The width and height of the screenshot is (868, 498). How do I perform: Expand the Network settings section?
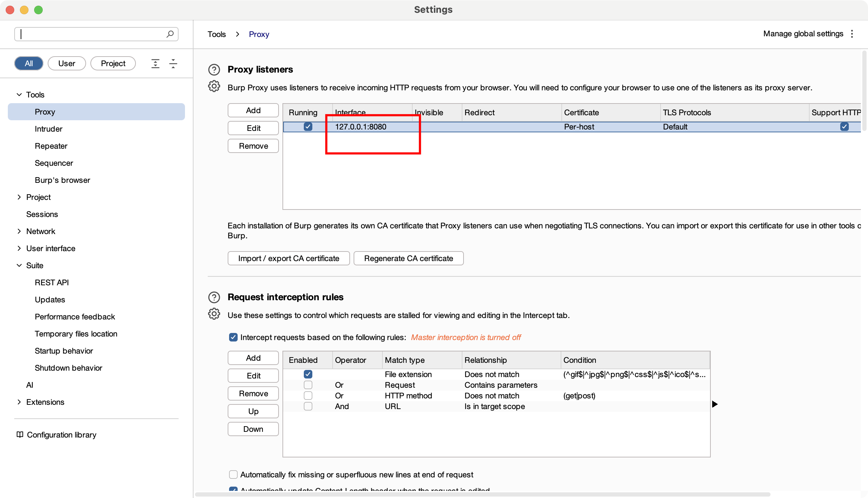tap(19, 231)
